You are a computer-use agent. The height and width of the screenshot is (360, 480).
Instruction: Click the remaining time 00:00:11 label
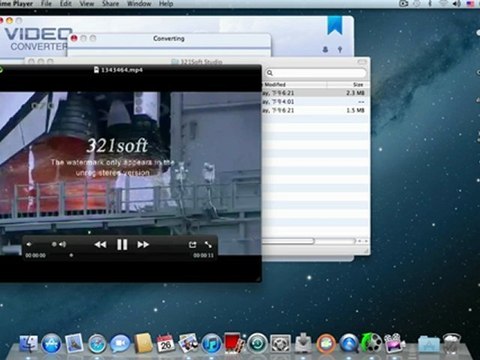pos(203,255)
